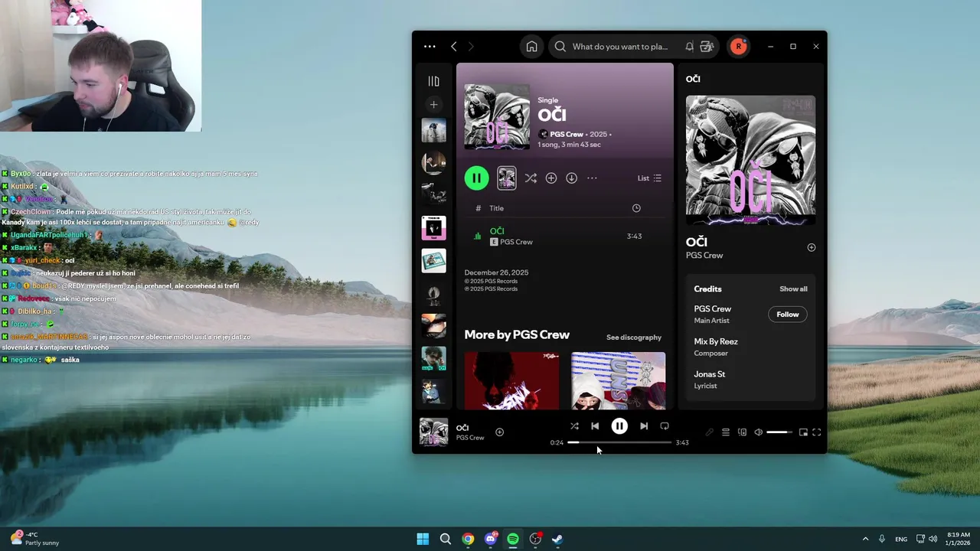Screen dimensions: 980x551
Task: Open Spotify's three-dot app menu
Action: coord(430,47)
